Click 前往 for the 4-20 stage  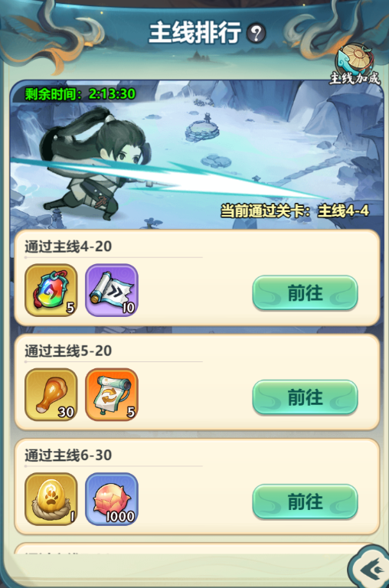305,293
